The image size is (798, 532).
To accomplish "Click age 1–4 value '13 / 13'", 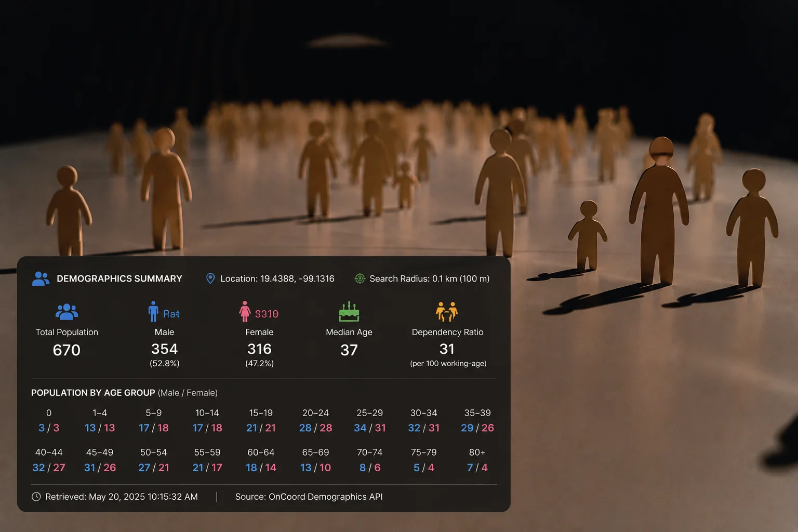I will tap(100, 428).
